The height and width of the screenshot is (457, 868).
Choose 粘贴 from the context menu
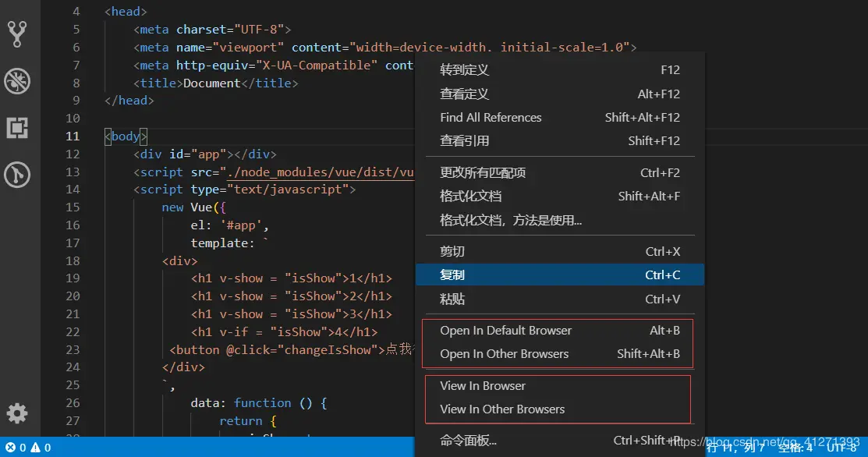click(x=560, y=299)
